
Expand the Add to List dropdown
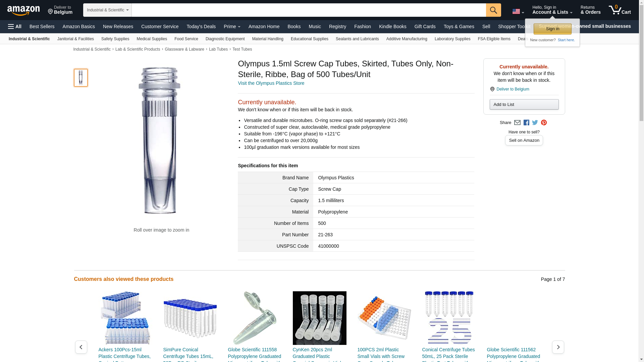(524, 105)
